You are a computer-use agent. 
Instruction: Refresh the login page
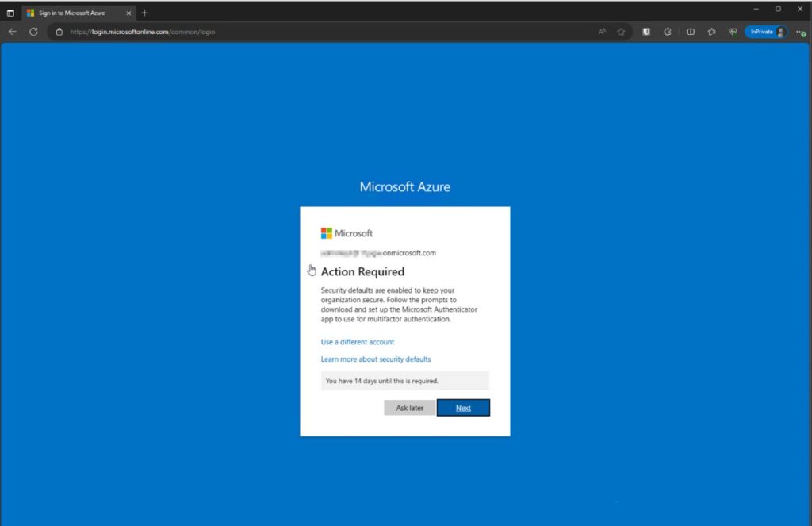[33, 32]
